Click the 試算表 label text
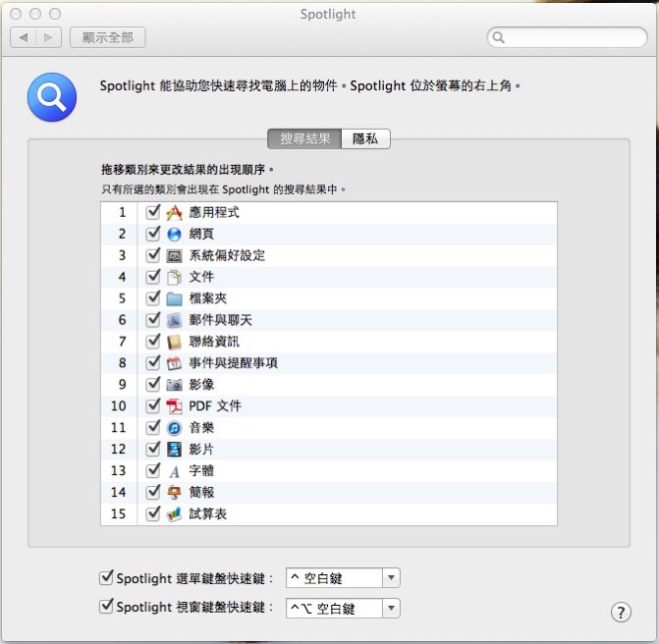Image resolution: width=659 pixels, height=644 pixels. tap(207, 513)
